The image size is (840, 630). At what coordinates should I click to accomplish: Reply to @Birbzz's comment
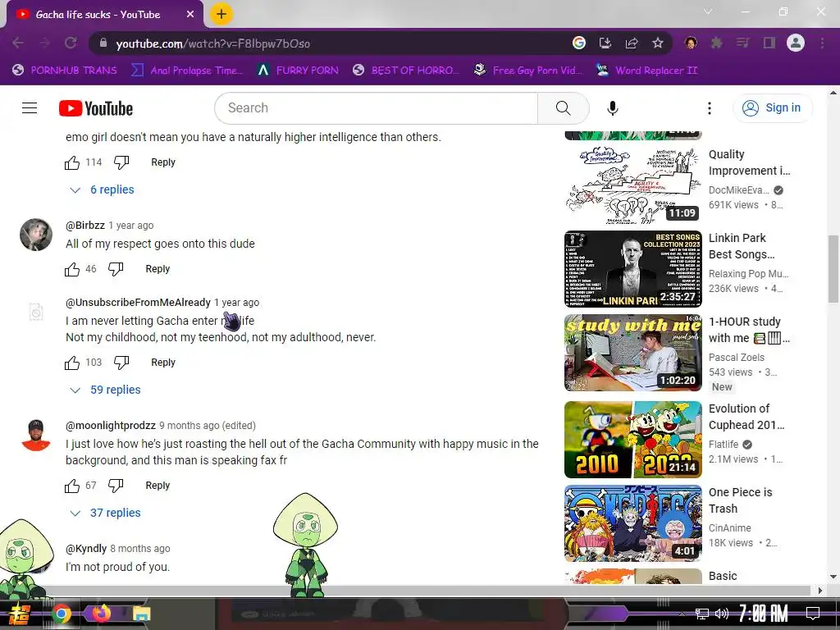tap(157, 269)
